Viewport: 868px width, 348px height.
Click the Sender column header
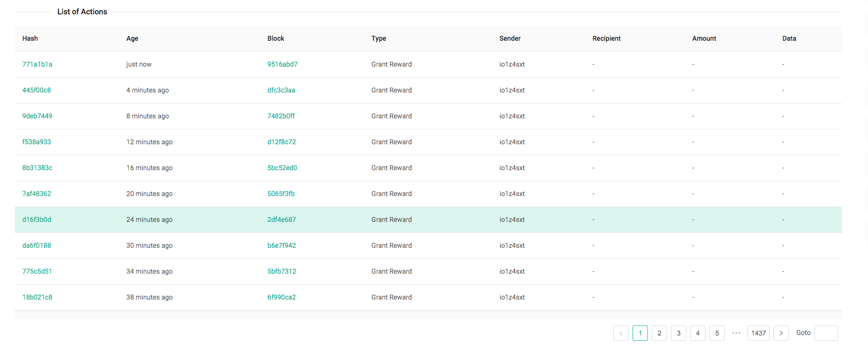pyautogui.click(x=510, y=38)
